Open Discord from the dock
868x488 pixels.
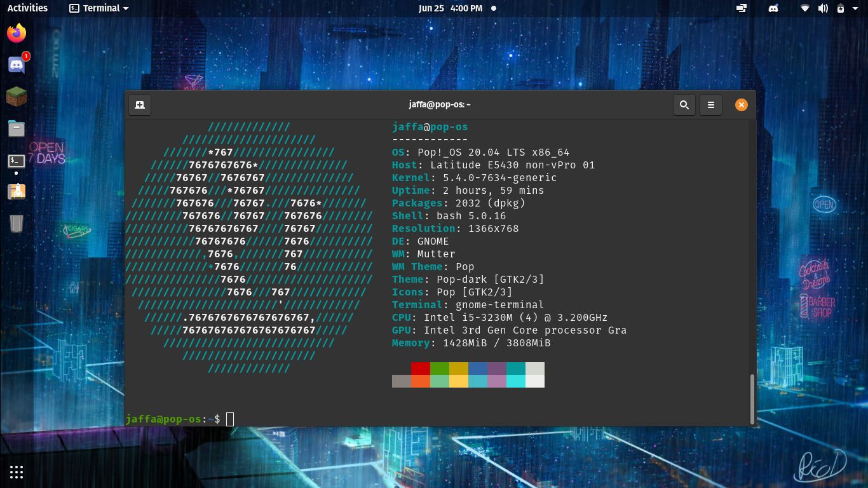tap(16, 64)
